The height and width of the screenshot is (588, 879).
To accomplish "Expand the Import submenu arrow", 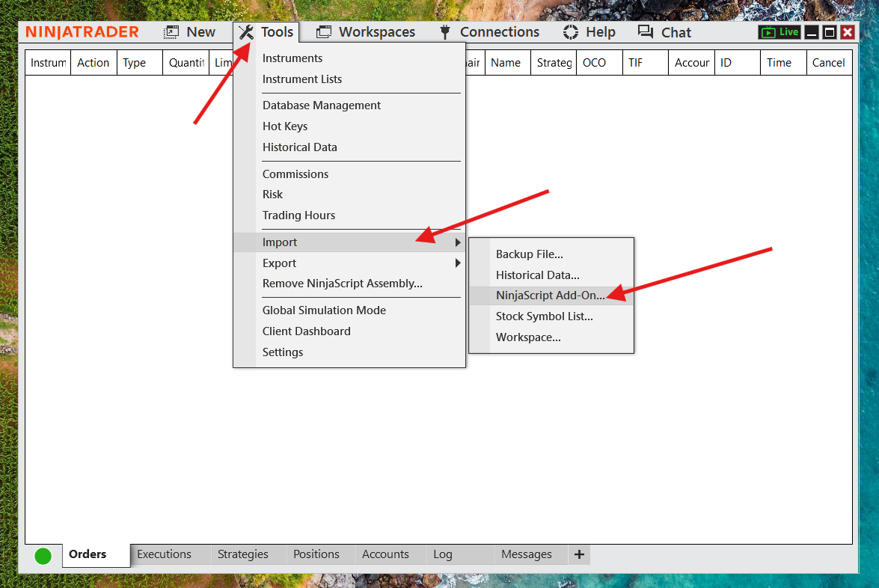I will (458, 242).
